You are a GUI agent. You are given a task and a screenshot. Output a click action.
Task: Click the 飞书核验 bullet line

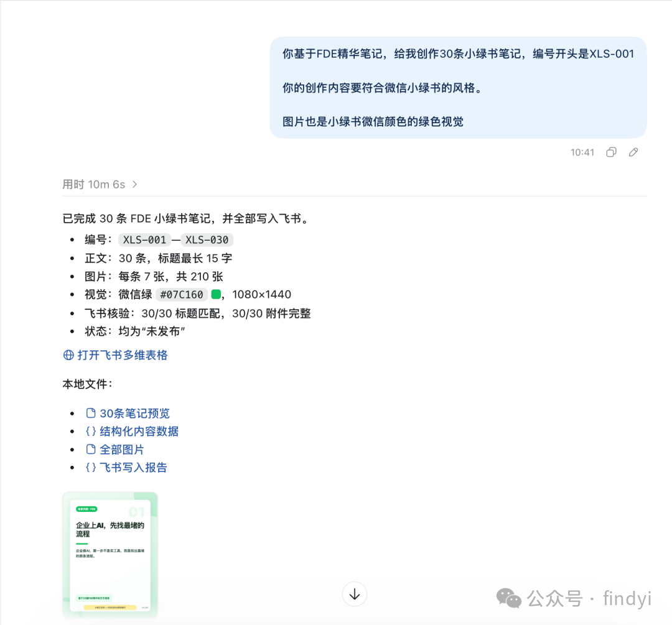click(x=198, y=313)
